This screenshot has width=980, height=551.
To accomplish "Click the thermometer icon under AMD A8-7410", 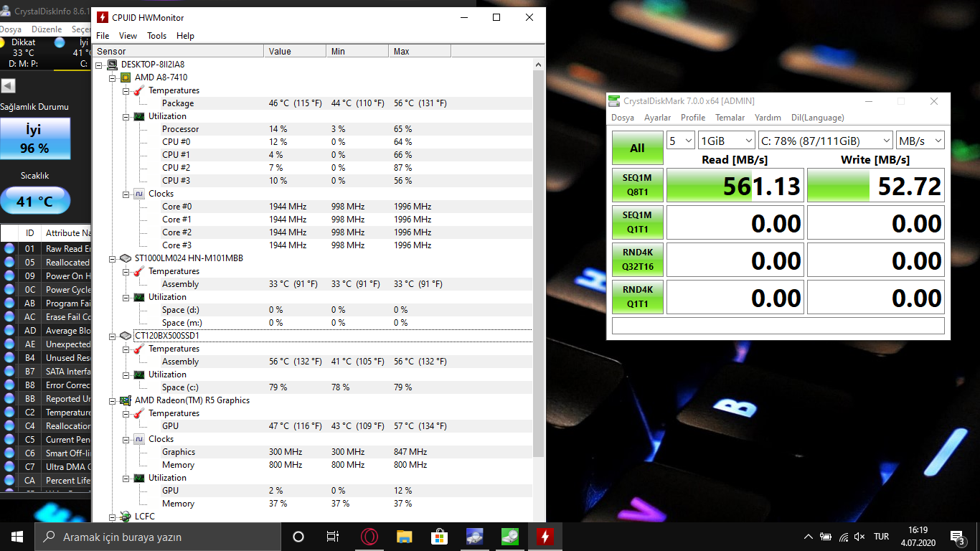I will (138, 90).
